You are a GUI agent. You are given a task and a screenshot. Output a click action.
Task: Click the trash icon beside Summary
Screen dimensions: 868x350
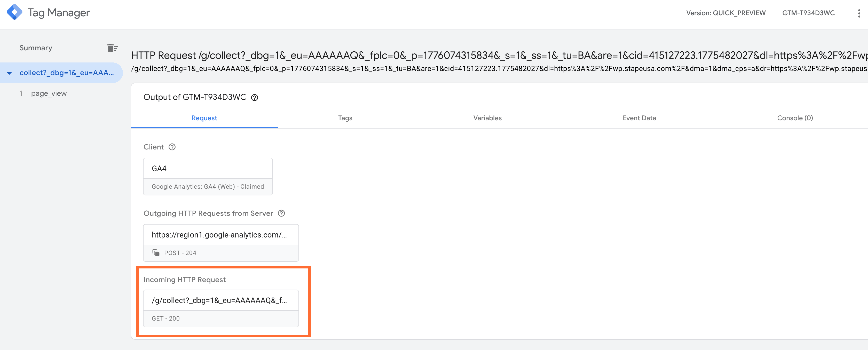(112, 48)
